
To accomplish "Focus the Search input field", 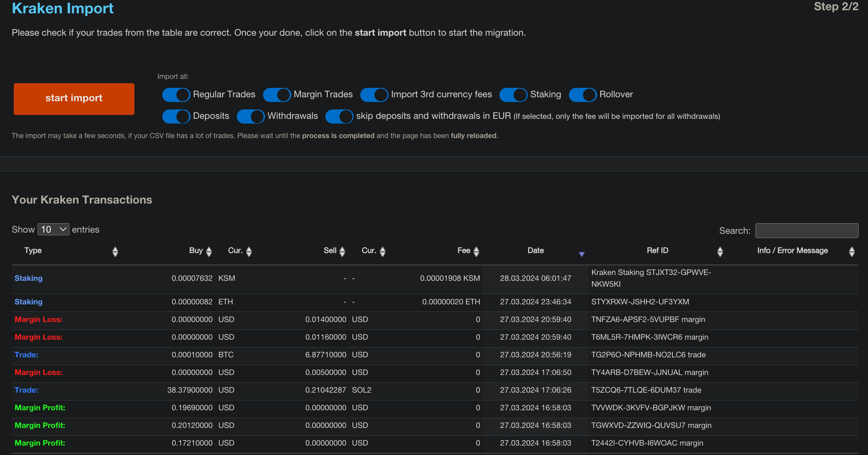I will click(x=806, y=231).
